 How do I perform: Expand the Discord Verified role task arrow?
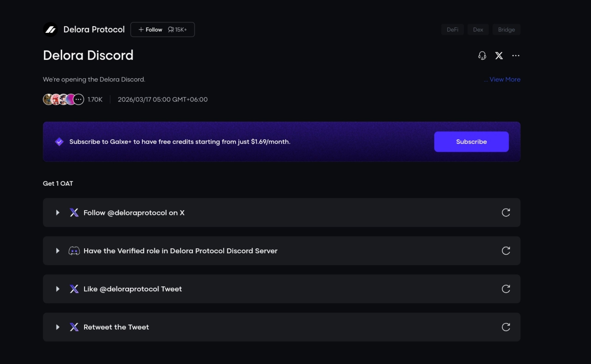click(58, 251)
